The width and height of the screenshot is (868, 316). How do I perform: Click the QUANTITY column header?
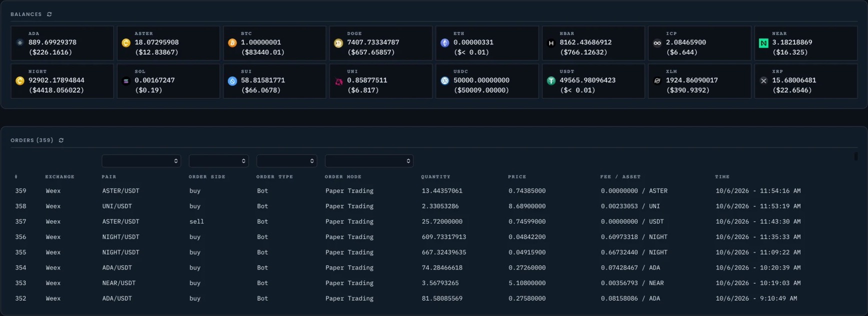(x=435, y=176)
